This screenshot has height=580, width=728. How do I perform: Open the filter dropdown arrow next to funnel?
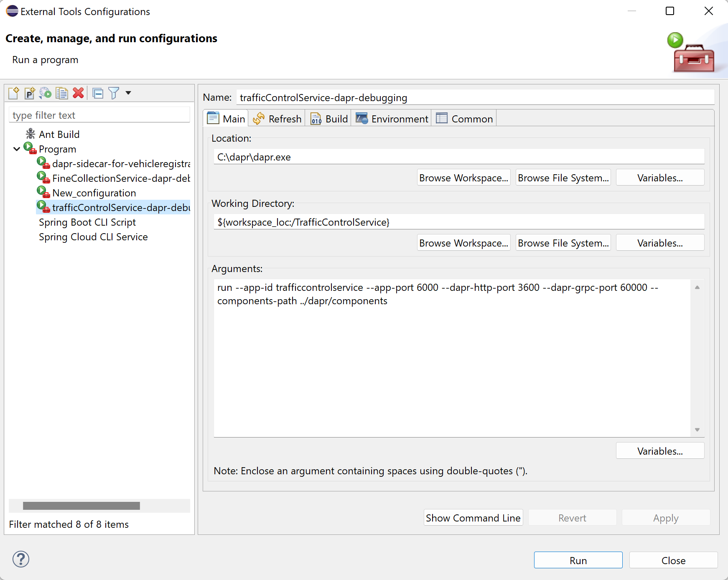[x=128, y=93]
